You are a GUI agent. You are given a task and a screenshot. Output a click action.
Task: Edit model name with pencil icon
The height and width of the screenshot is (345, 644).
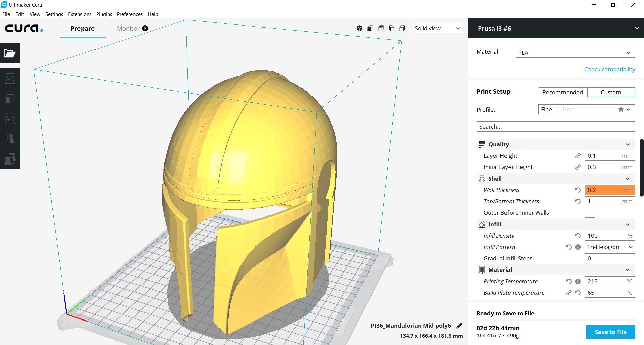(460, 325)
